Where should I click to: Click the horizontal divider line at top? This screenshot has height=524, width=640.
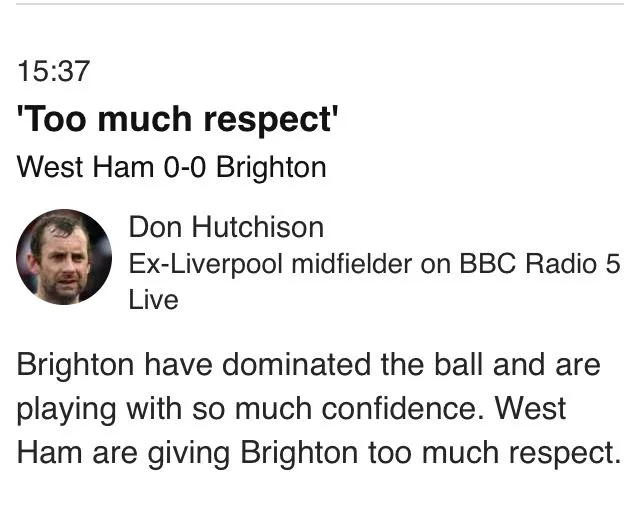[320, 4]
